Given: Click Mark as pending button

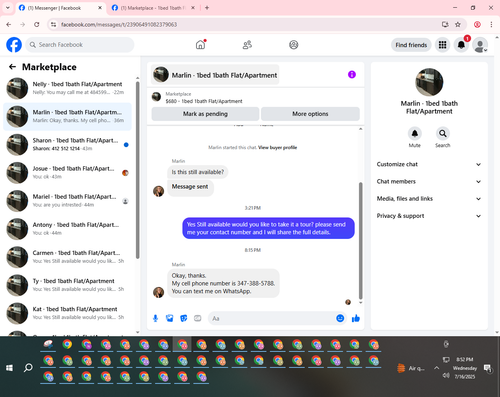Looking at the screenshot, I should click(205, 114).
